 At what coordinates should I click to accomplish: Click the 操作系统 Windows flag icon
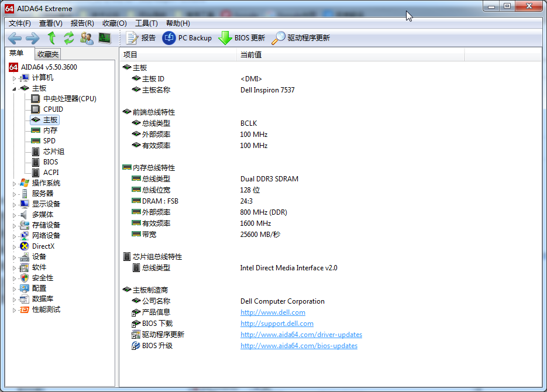click(25, 183)
